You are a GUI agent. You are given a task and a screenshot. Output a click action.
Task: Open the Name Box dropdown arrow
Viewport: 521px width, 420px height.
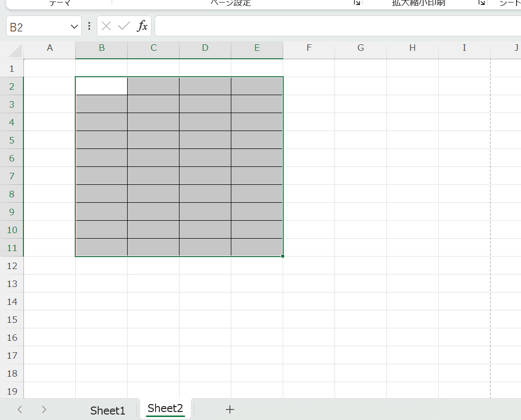[x=75, y=26]
